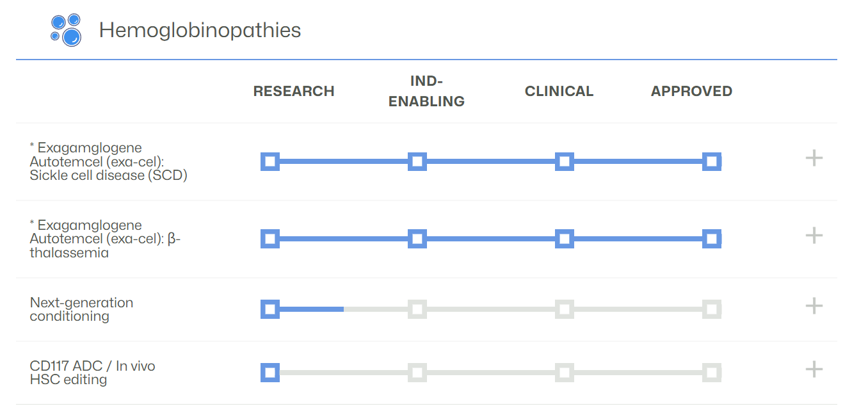Viewport: 868px width, 420px height.
Task: Click Clinical stage marker for β-thalassemia
Action: 564,239
